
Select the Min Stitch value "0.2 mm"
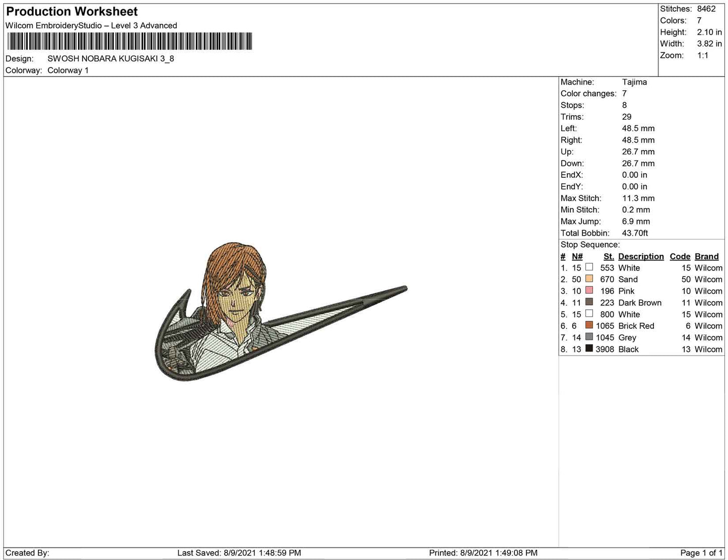[x=636, y=209]
